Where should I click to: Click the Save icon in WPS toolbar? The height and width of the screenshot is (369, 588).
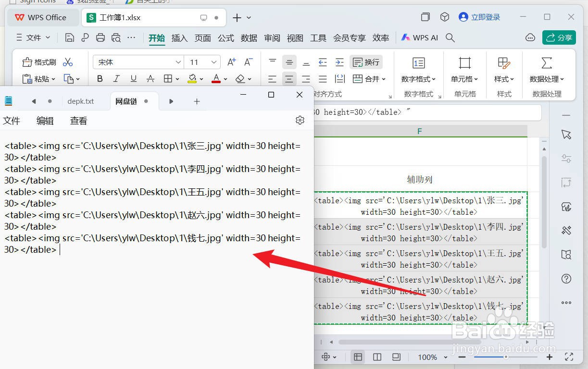(69, 37)
